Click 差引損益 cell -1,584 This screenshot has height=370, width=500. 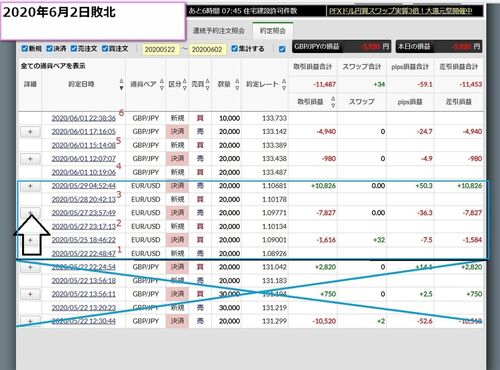pyautogui.click(x=472, y=240)
